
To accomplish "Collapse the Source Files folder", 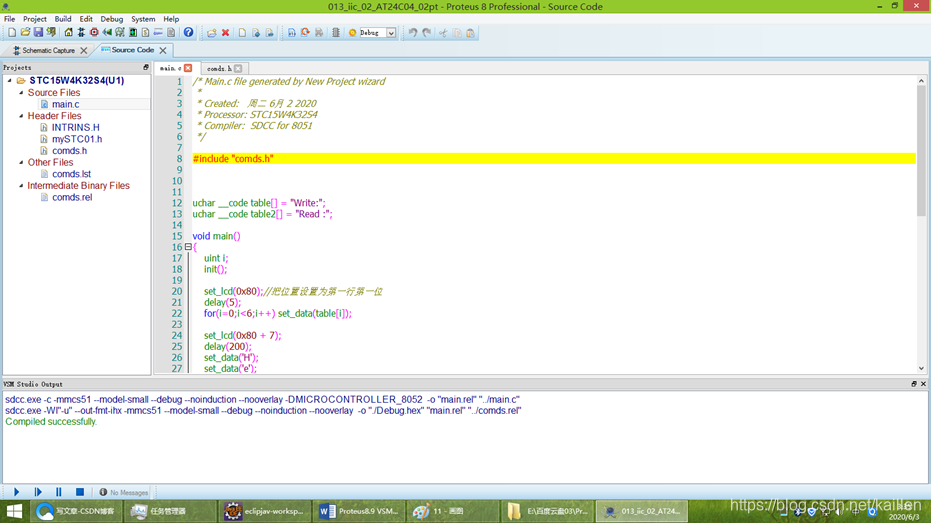I will coord(21,93).
